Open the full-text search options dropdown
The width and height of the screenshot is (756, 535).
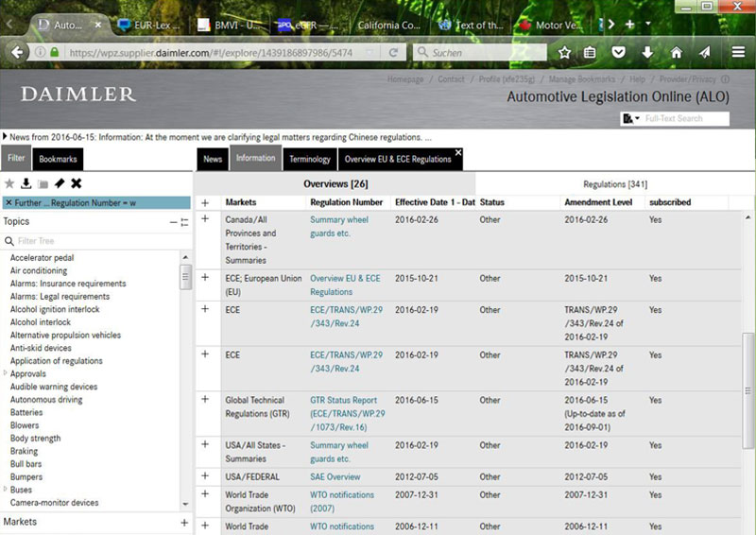coord(631,119)
